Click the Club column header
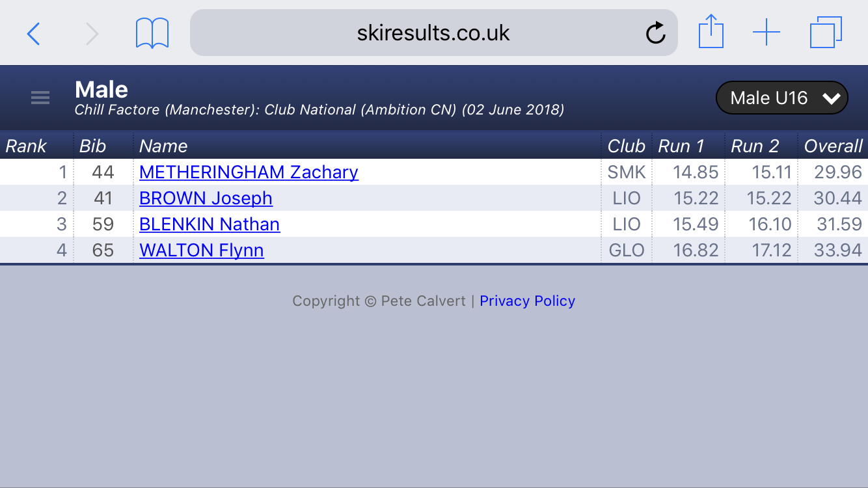This screenshot has width=868, height=488. (626, 146)
